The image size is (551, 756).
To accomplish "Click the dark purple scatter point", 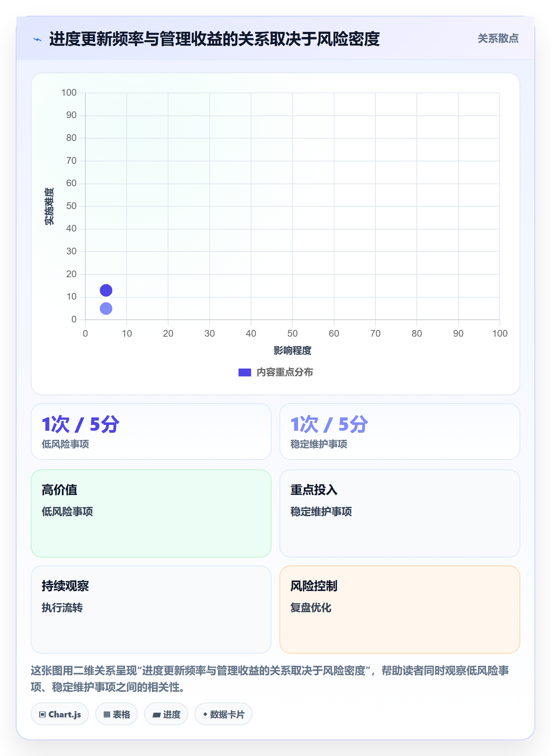I will (106, 291).
